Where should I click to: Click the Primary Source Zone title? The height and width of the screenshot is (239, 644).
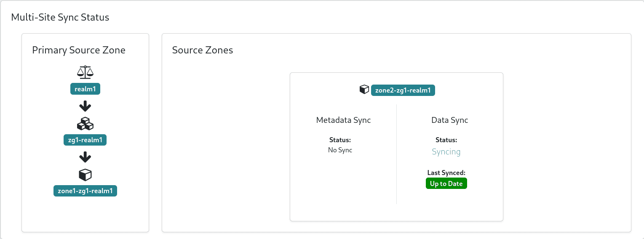pyautogui.click(x=79, y=50)
